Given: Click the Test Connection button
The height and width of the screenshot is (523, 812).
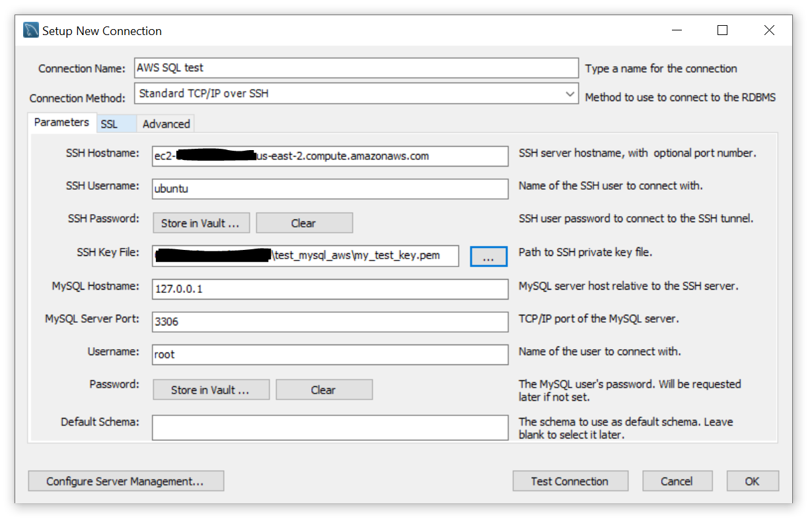Looking at the screenshot, I should pos(570,481).
